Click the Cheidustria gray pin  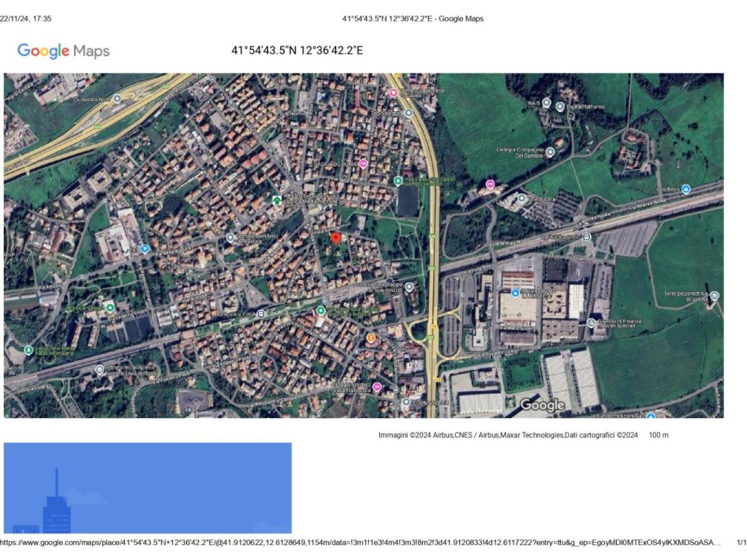(522, 198)
